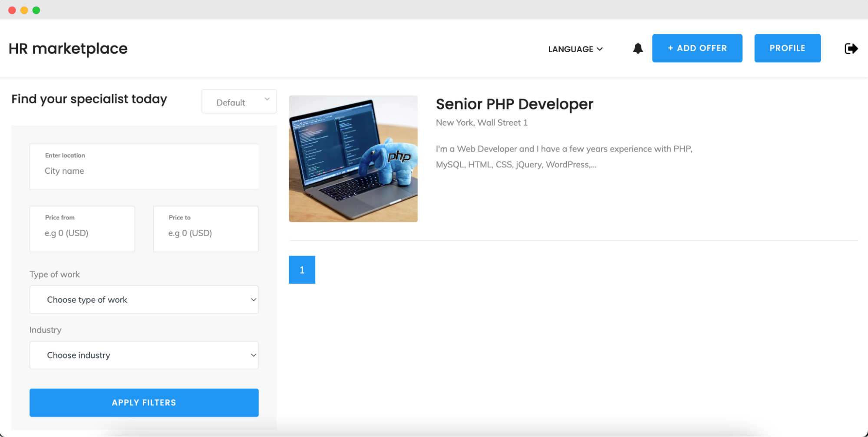Viewport: 868px width, 437px height.
Task: Go to the HR marketplace logo link
Action: click(x=68, y=49)
